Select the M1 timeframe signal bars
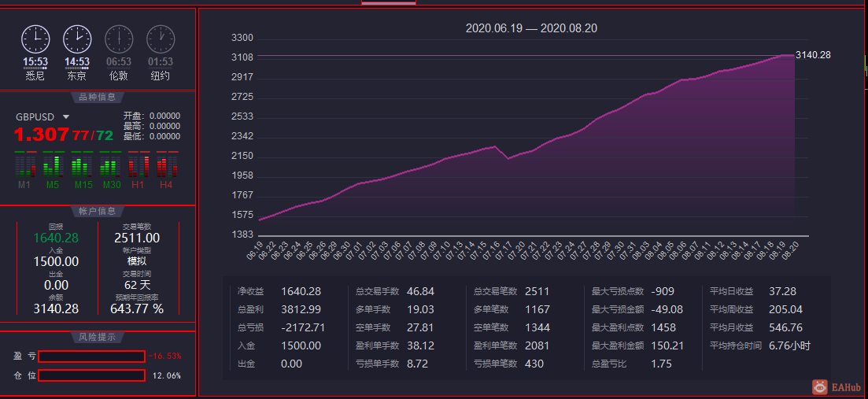Viewport: 868px width, 399px height. pos(25,164)
